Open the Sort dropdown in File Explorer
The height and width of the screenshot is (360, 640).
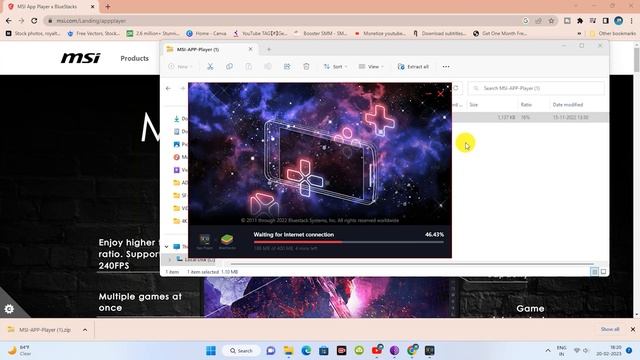coord(336,67)
